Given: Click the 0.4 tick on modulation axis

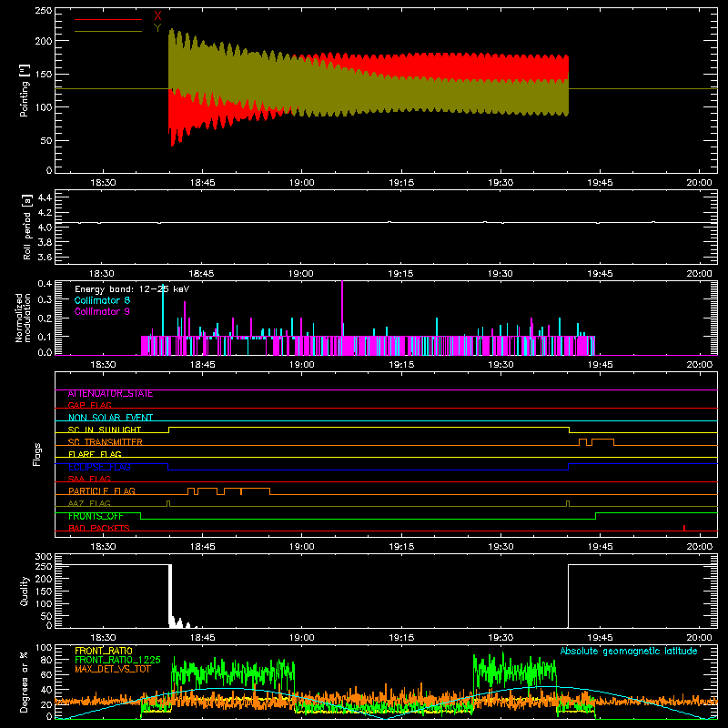Looking at the screenshot, I should click(45, 284).
